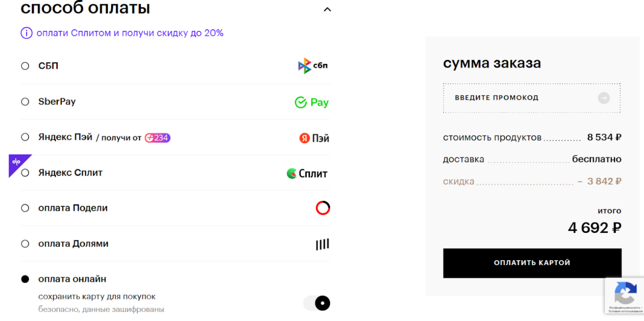Viewport: 644px width, 321px height.
Task: Collapse the способ оплаты section chevron
Action: coord(327,9)
